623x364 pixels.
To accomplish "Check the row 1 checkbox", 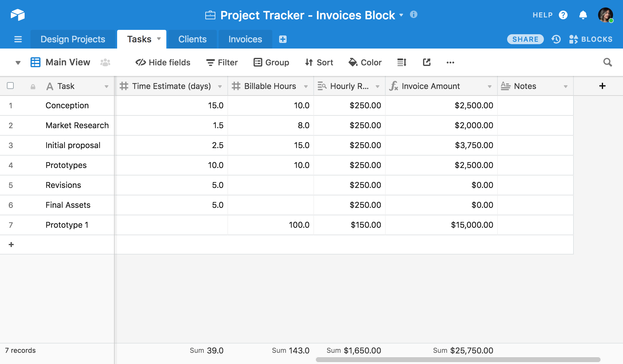I will coord(10,105).
